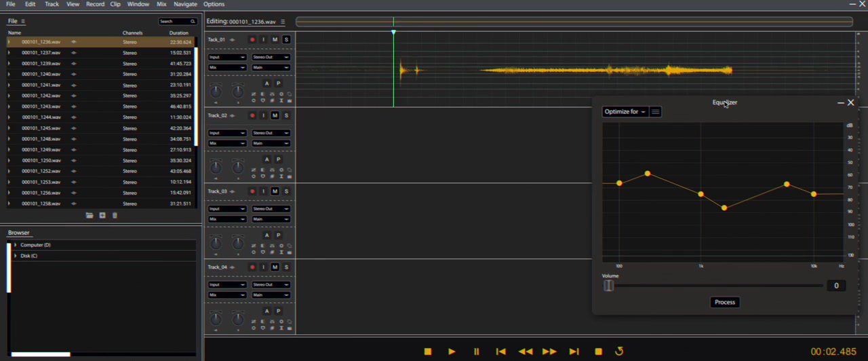Click the Rewind transport button
The height and width of the screenshot is (361, 868).
coord(525,351)
